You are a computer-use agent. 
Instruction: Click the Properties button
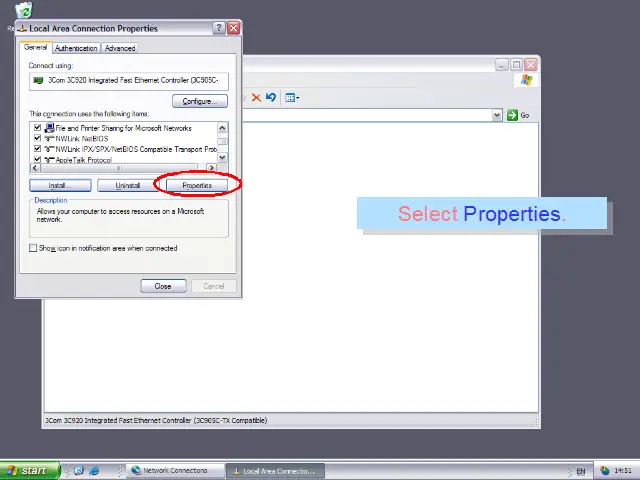(x=197, y=185)
